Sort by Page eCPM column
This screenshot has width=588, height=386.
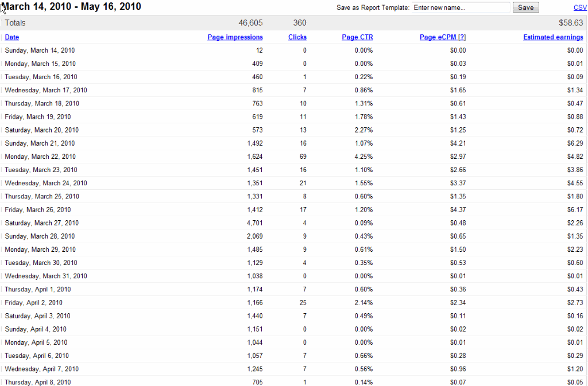[438, 37]
